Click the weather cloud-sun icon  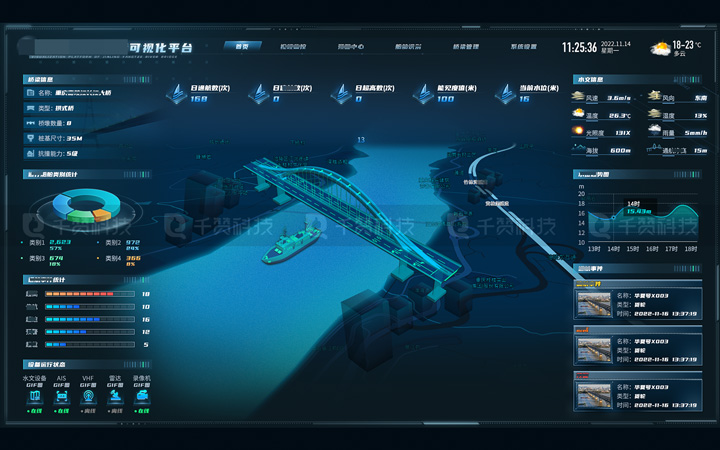point(660,48)
